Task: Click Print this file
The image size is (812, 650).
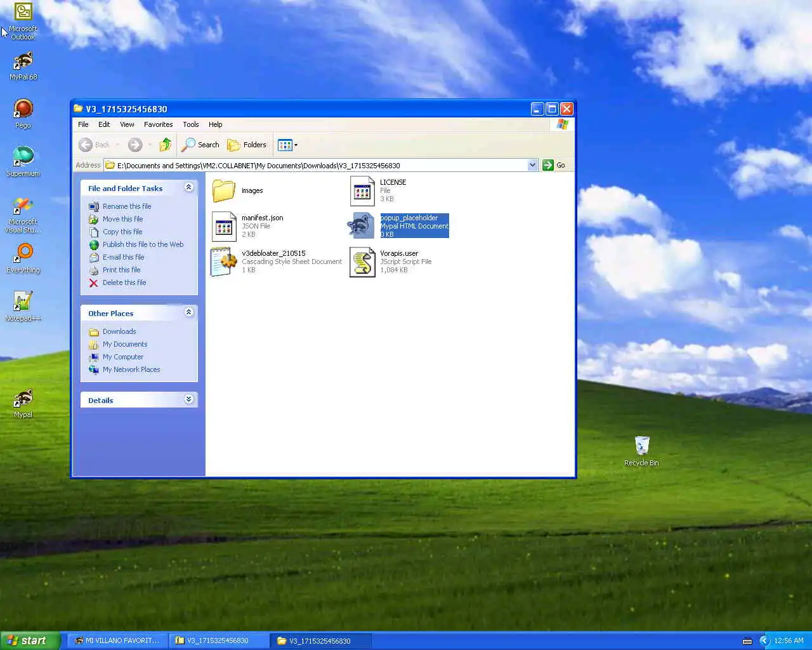Action: point(121,270)
